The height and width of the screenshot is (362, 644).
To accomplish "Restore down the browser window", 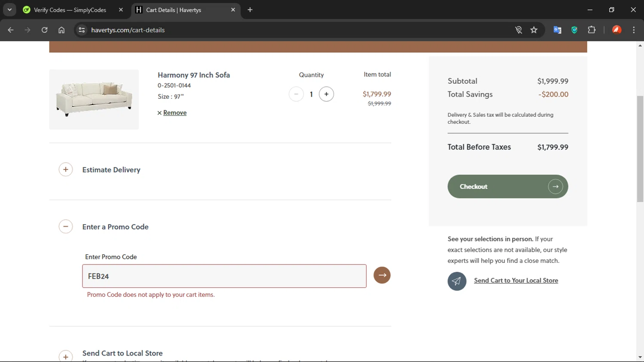I will [611, 9].
